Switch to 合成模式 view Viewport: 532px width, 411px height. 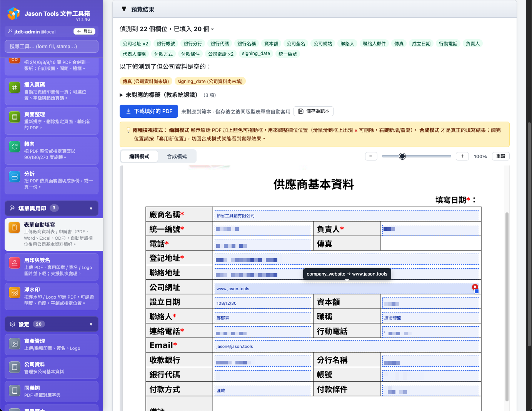177,156
